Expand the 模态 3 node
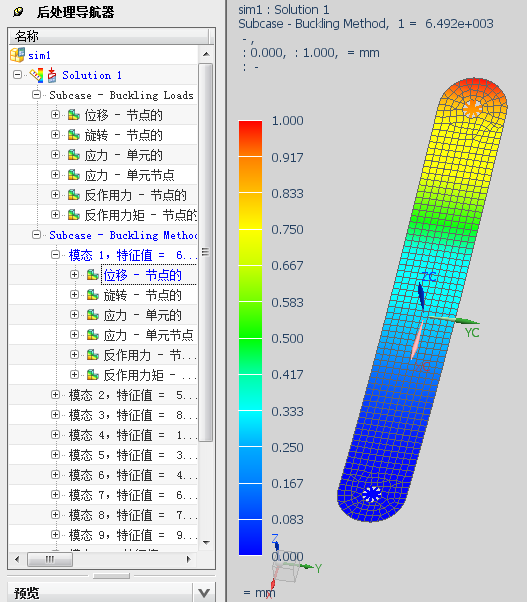The width and height of the screenshot is (527, 602). point(55,415)
